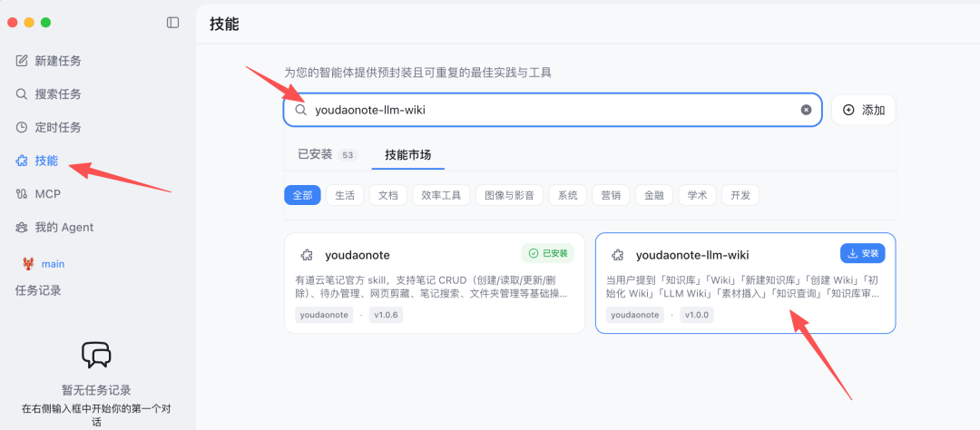
Task: Click the 添加 button
Action: pyautogui.click(x=864, y=110)
